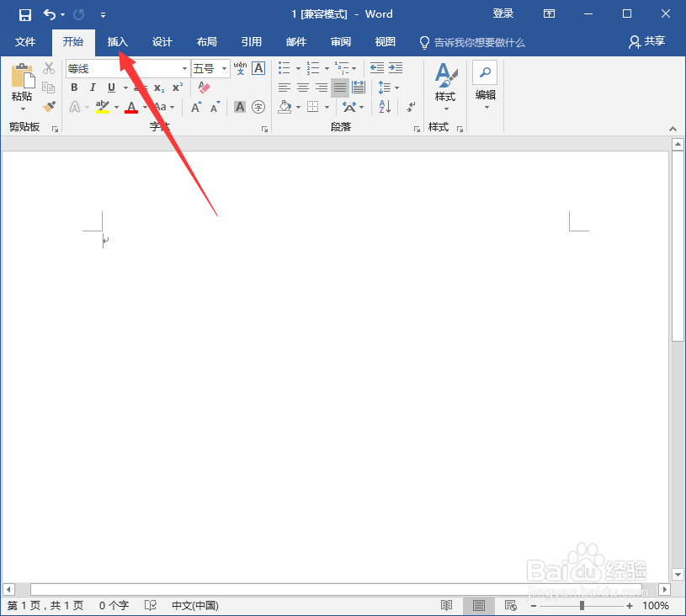This screenshot has width=686, height=616.
Task: Click the Save icon in quick access toolbar
Action: tap(25, 15)
